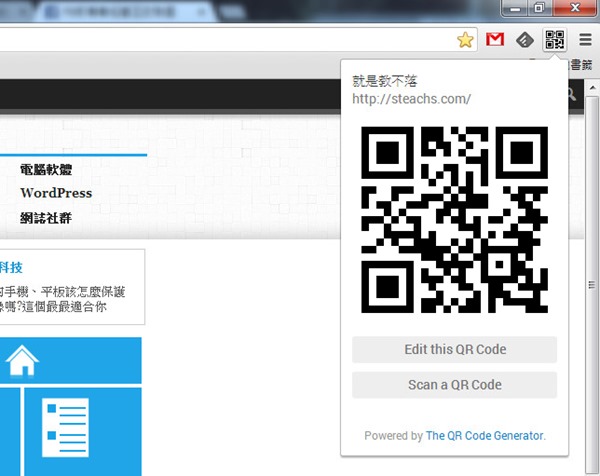Viewport: 600px width, 476px height.
Task: Click the white home icon tile
Action: click(71, 360)
